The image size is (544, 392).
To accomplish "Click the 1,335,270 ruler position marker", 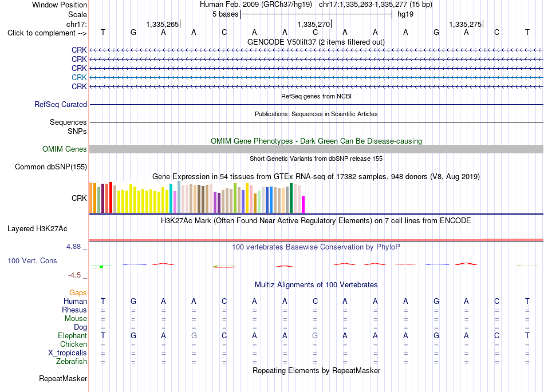I will tap(314, 24).
